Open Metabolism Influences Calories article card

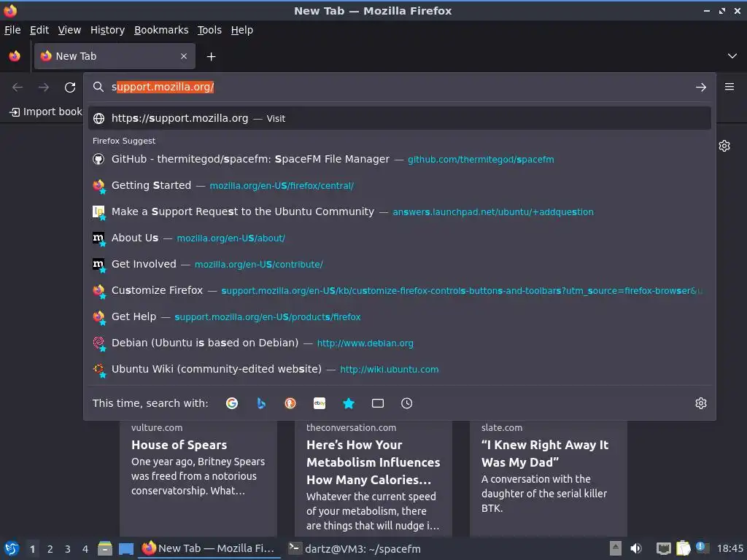373,478
